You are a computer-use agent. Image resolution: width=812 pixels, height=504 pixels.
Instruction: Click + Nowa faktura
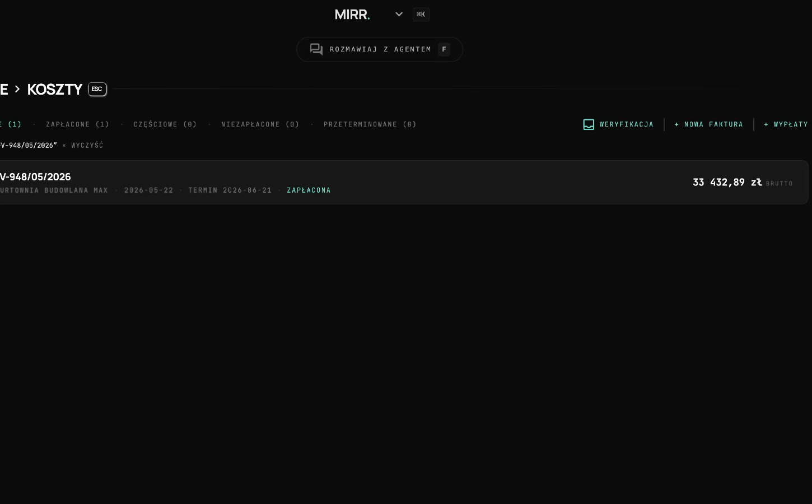[x=709, y=124]
